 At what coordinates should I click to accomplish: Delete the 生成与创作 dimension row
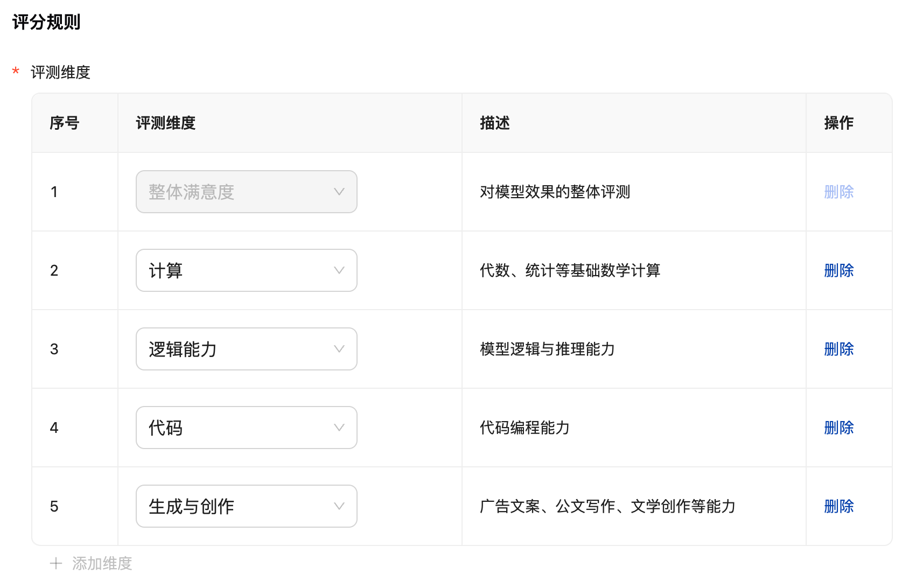(x=838, y=506)
